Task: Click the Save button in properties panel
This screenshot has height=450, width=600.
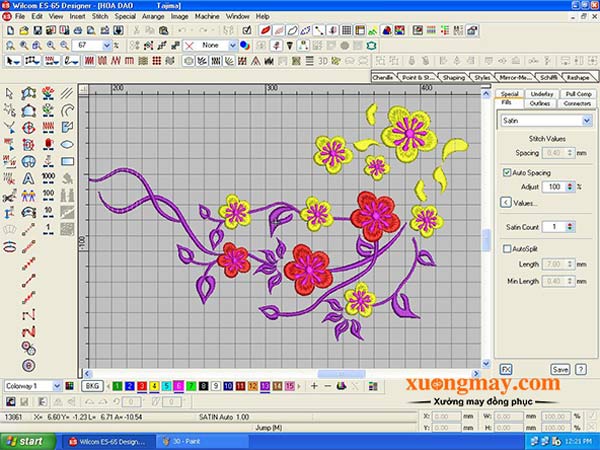Action: (560, 369)
